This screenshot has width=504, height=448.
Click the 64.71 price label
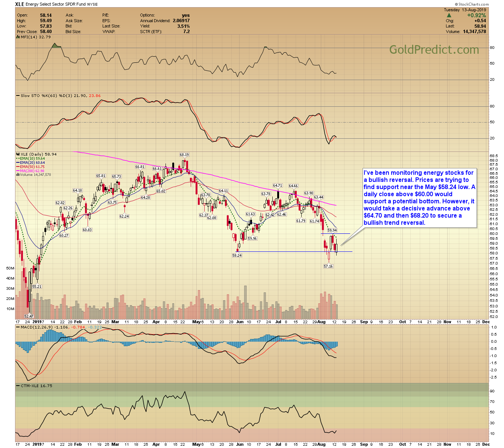click(278, 186)
